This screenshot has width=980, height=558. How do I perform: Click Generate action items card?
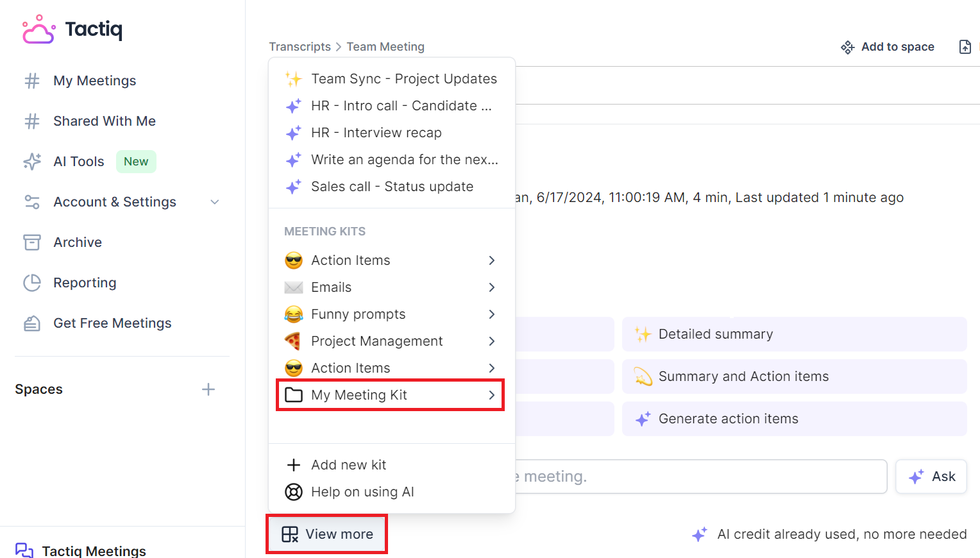[x=795, y=419]
